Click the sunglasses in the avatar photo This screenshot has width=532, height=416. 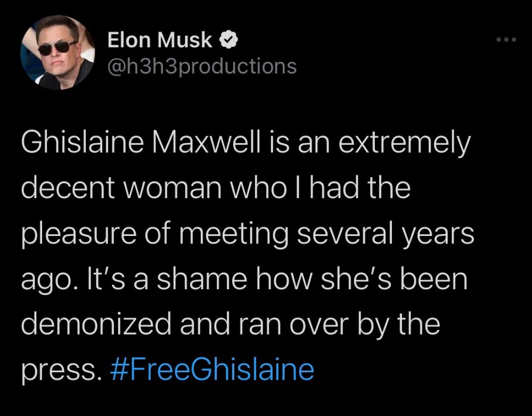point(56,47)
